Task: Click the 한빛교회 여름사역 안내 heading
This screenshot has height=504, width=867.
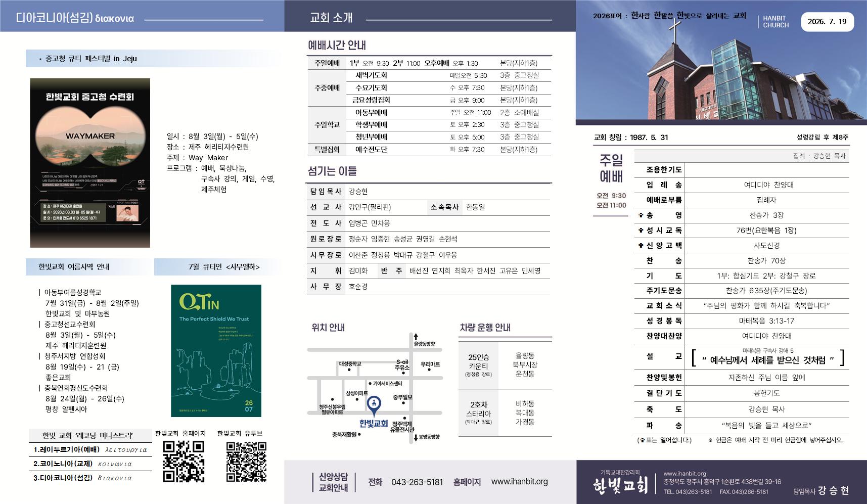Action: [x=74, y=266]
